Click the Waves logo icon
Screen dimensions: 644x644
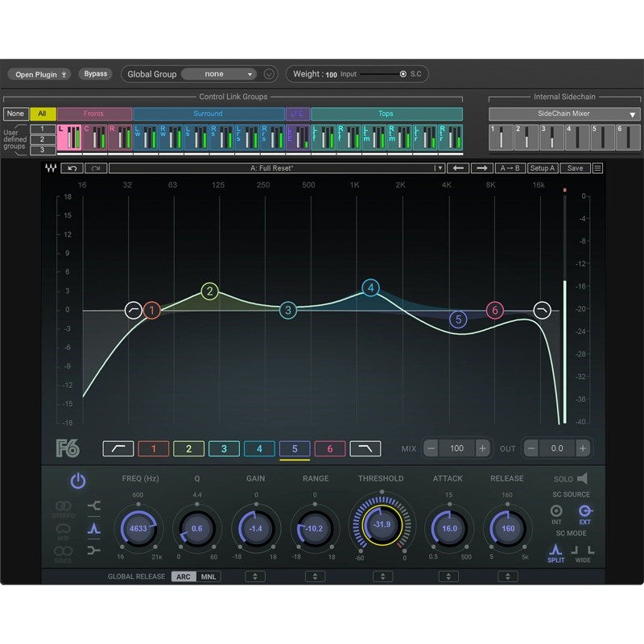click(51, 168)
